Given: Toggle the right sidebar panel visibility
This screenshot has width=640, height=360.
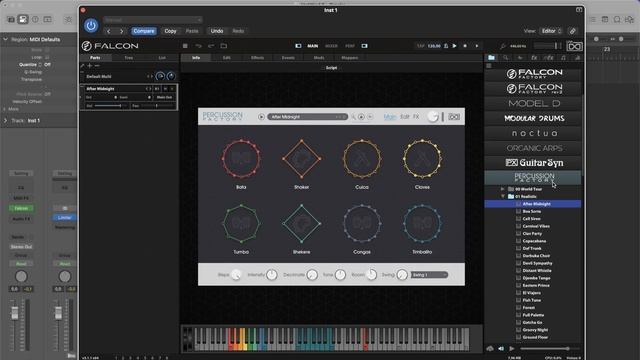Looking at the screenshot, I should 364,46.
